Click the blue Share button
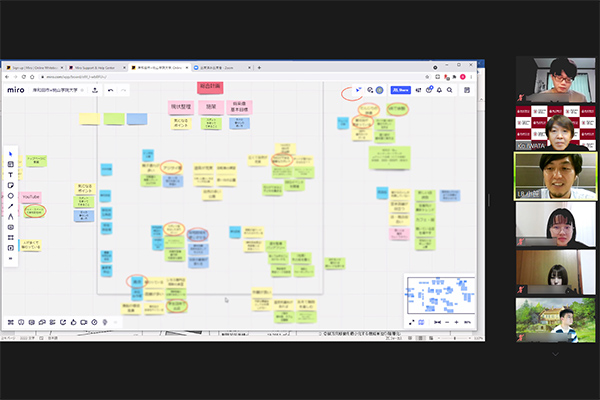Viewport: 600px width, 400px height. [x=400, y=90]
